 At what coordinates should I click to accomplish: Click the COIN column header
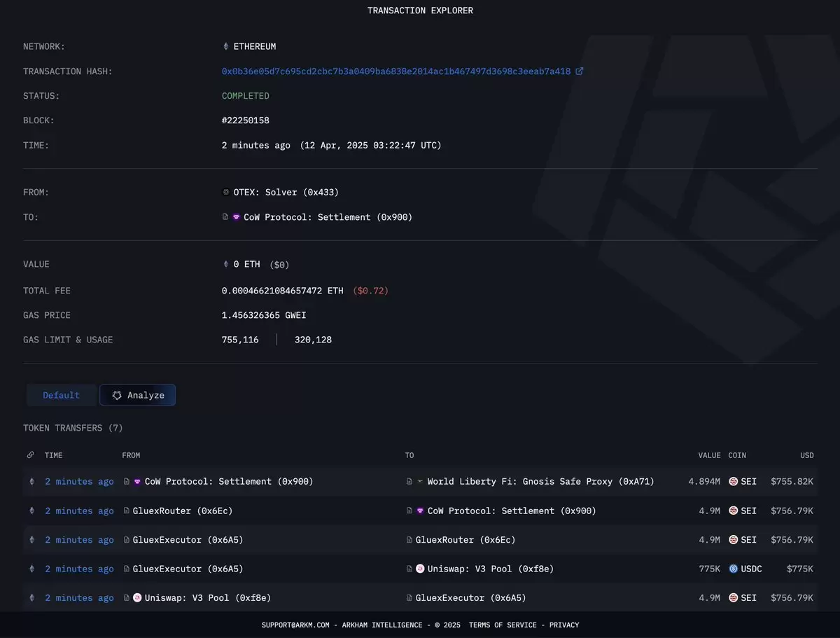[x=737, y=455]
